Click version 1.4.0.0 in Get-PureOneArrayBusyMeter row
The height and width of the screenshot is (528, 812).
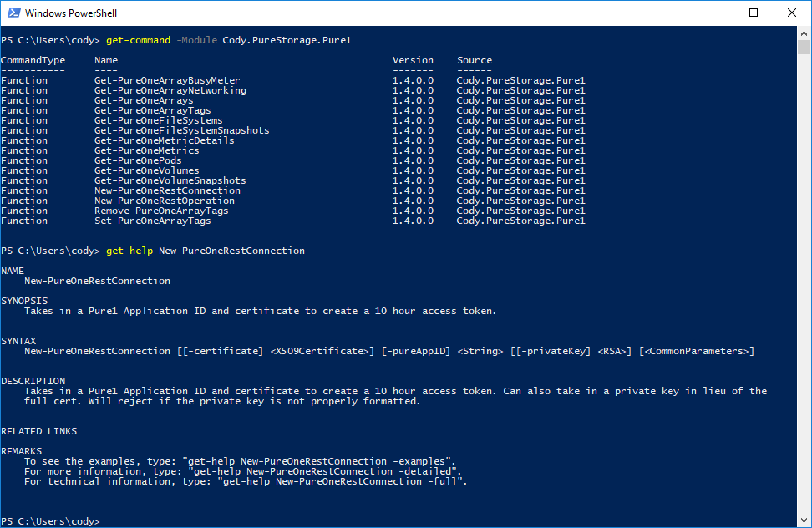pos(412,80)
